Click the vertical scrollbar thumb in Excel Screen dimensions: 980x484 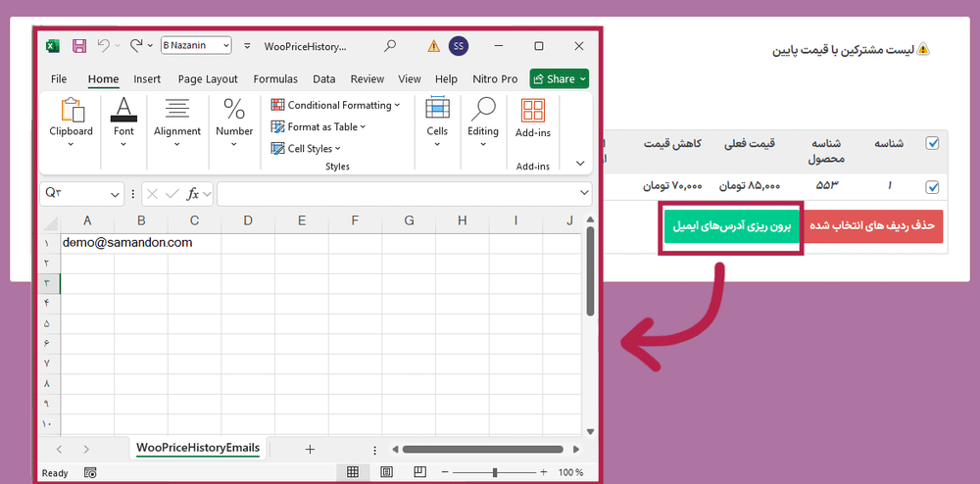point(590,271)
